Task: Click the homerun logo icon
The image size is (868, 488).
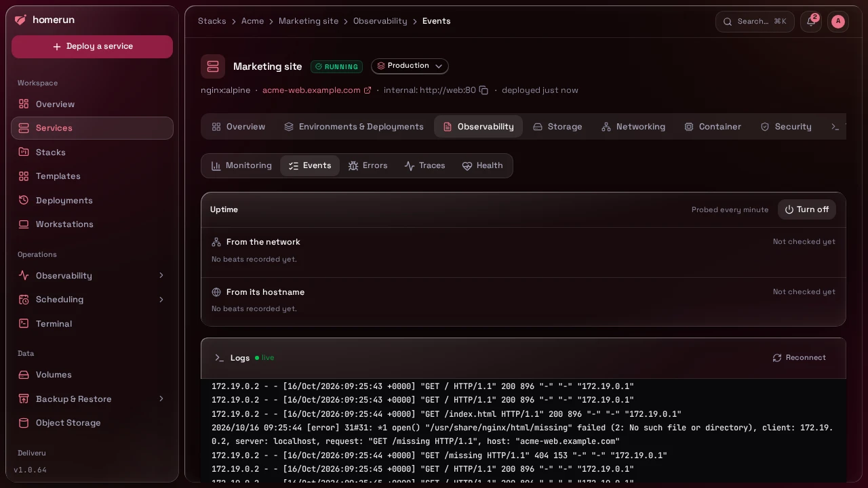Action: click(x=20, y=20)
